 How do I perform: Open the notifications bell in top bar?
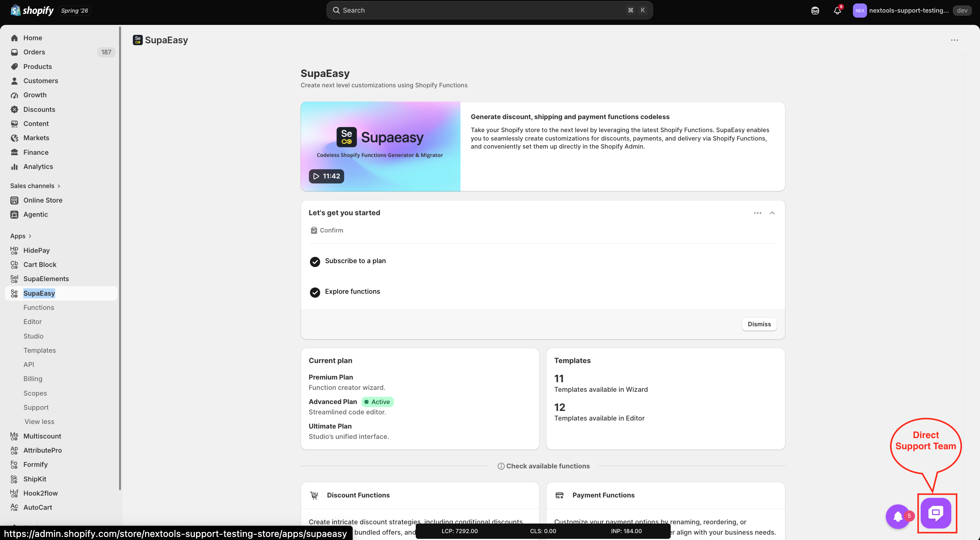[x=838, y=11]
